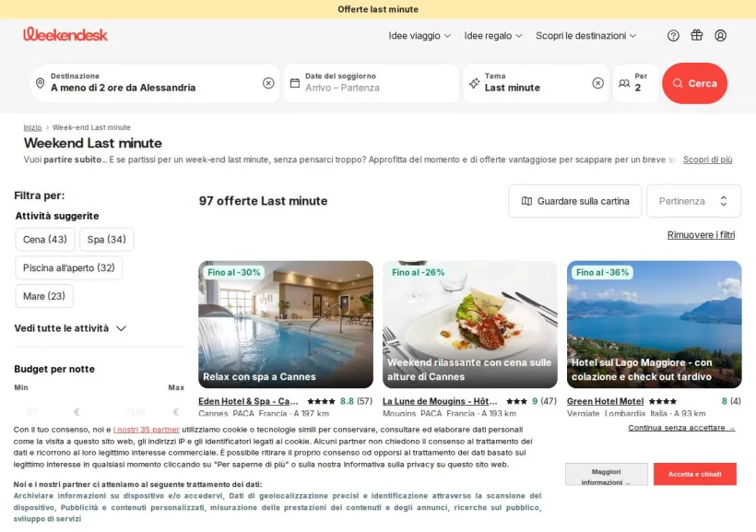Clear the Tema Last minute X icon

pos(597,83)
